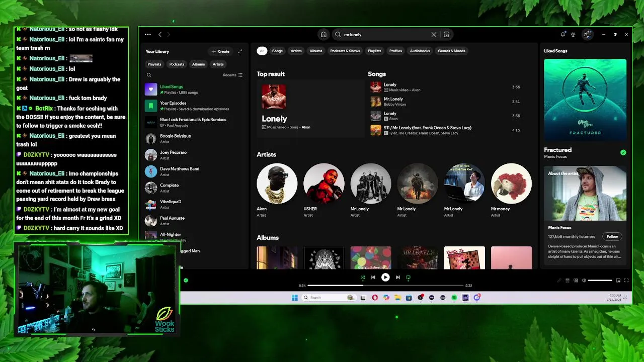Open the Dave Matthews Band artist entry
Image resolution: width=644 pixels, height=362 pixels.
click(194, 171)
